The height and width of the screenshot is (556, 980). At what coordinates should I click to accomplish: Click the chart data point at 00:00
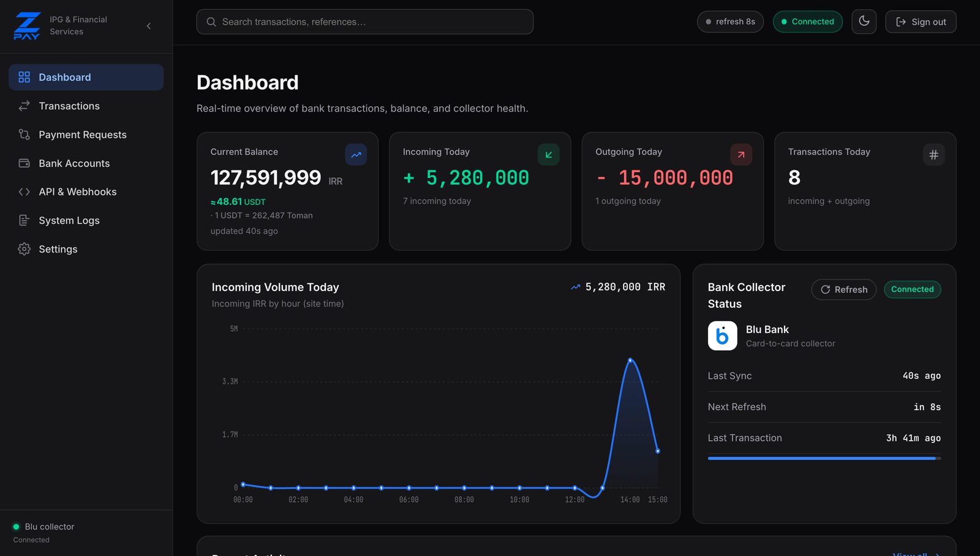[243, 484]
